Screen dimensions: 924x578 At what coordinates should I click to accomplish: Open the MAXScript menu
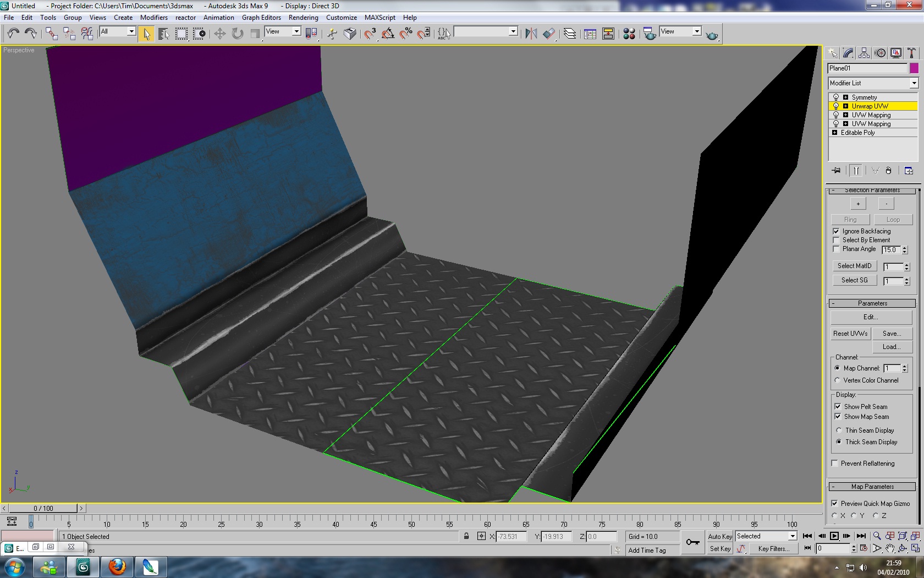click(x=380, y=18)
